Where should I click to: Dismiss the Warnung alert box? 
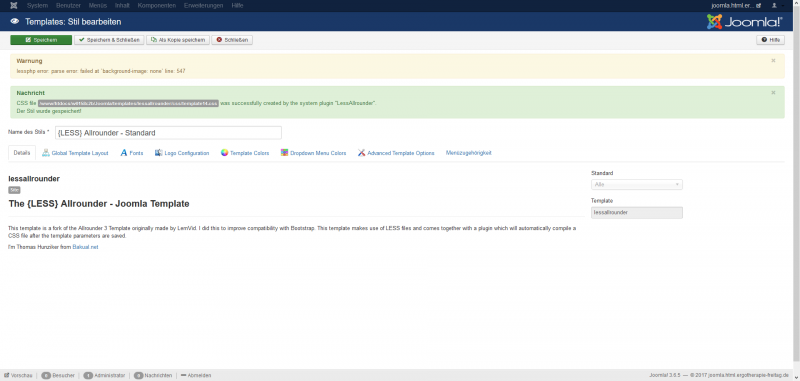click(773, 60)
